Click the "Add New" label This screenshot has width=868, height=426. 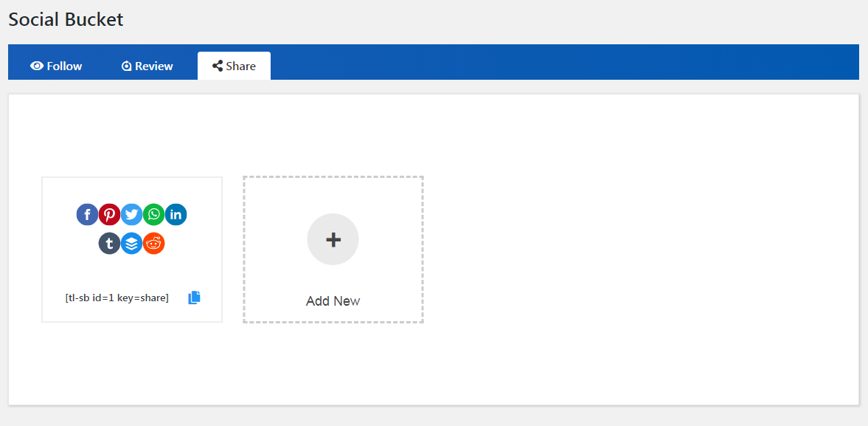333,300
